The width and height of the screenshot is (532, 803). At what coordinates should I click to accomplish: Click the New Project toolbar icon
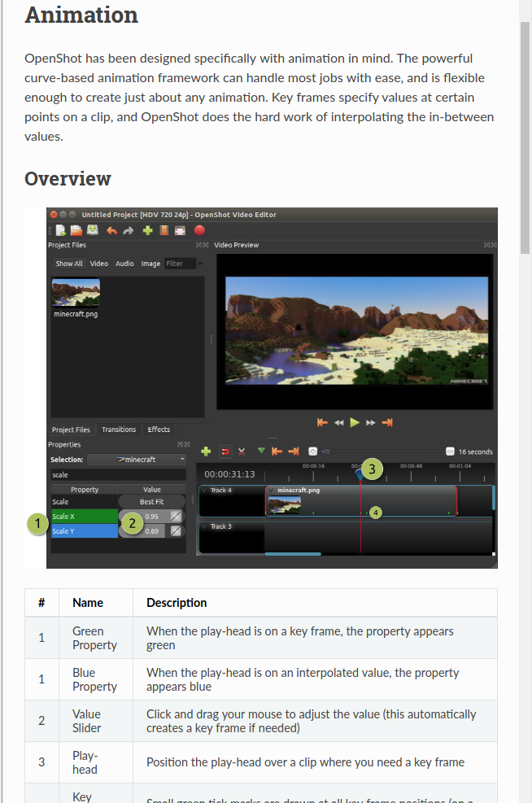click(x=61, y=230)
